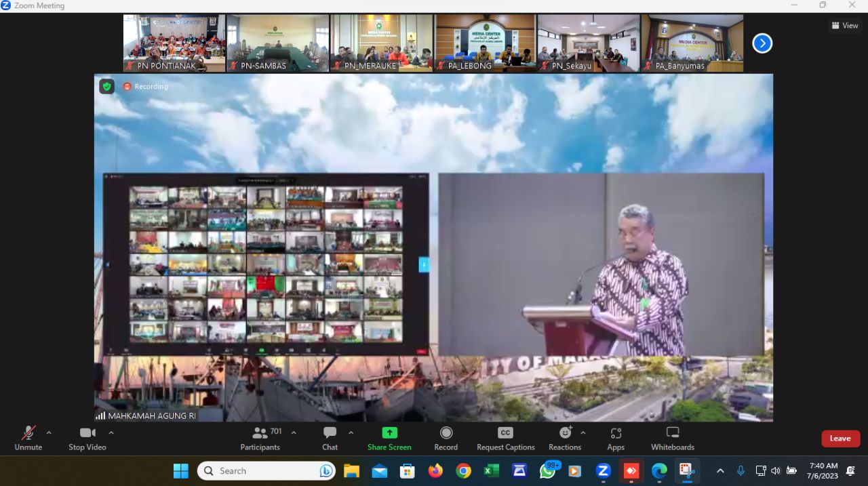
Task: Click the green encryption shield icon
Action: pyautogui.click(x=106, y=86)
